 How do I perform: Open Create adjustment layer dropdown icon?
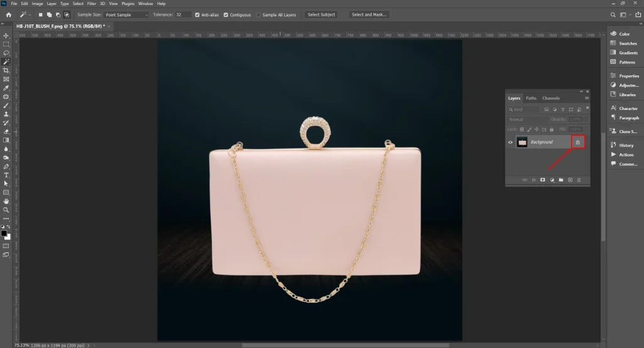[x=552, y=180]
